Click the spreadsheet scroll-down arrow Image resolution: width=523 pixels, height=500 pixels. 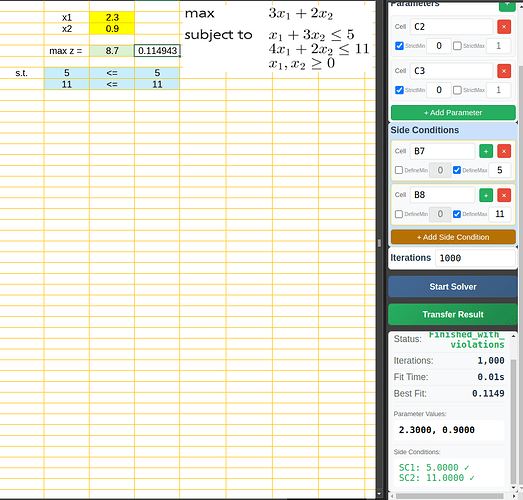379,493
